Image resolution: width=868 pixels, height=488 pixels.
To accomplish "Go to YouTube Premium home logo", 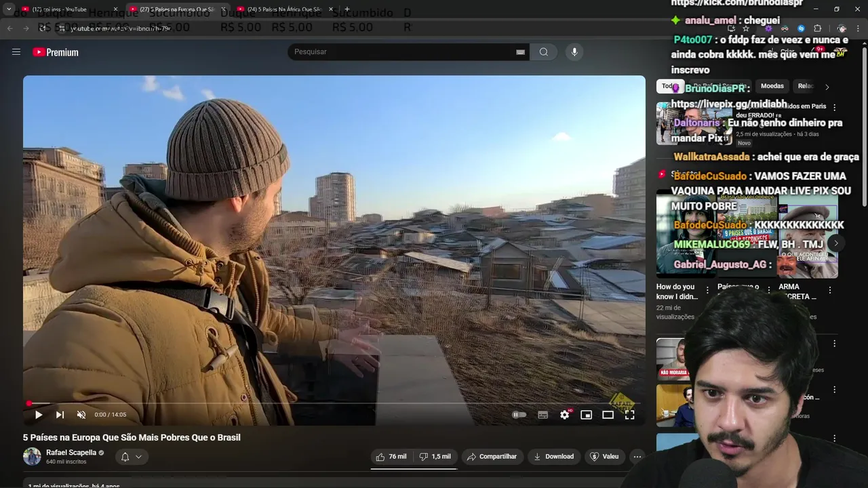I will pyautogui.click(x=56, y=52).
